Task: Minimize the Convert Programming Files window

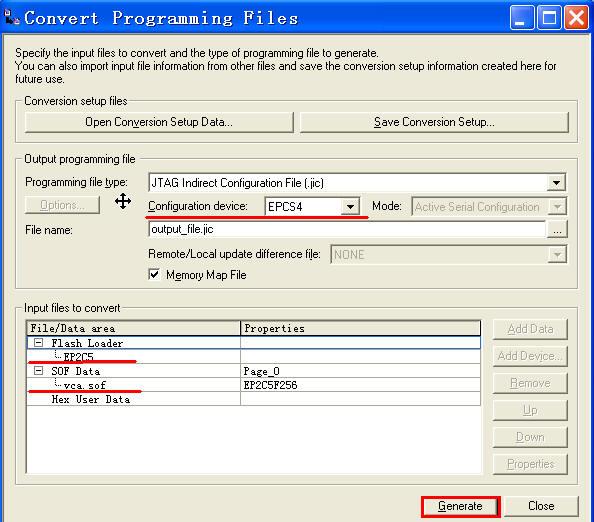Action: pyautogui.click(x=522, y=18)
